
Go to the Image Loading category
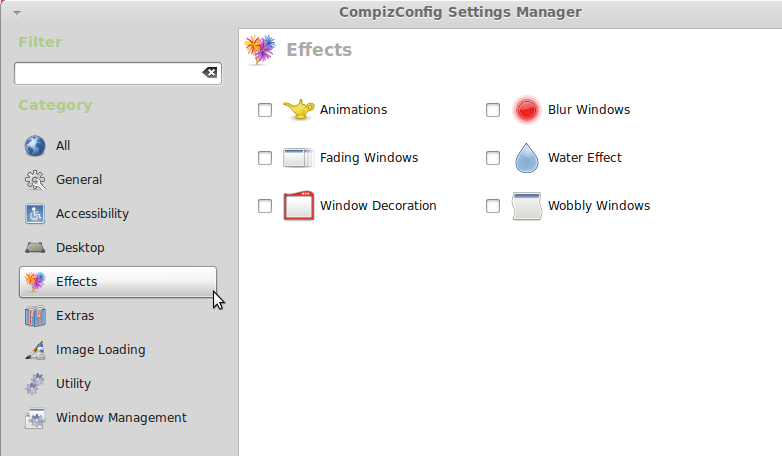[100, 350]
